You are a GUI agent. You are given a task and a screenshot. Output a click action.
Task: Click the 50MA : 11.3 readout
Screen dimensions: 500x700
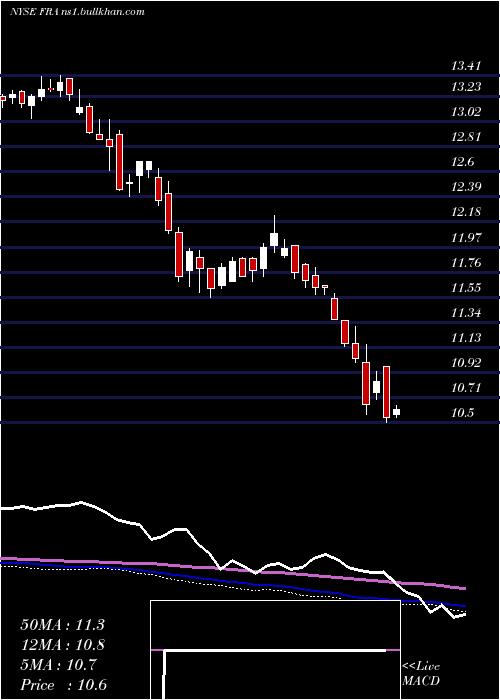(62, 625)
